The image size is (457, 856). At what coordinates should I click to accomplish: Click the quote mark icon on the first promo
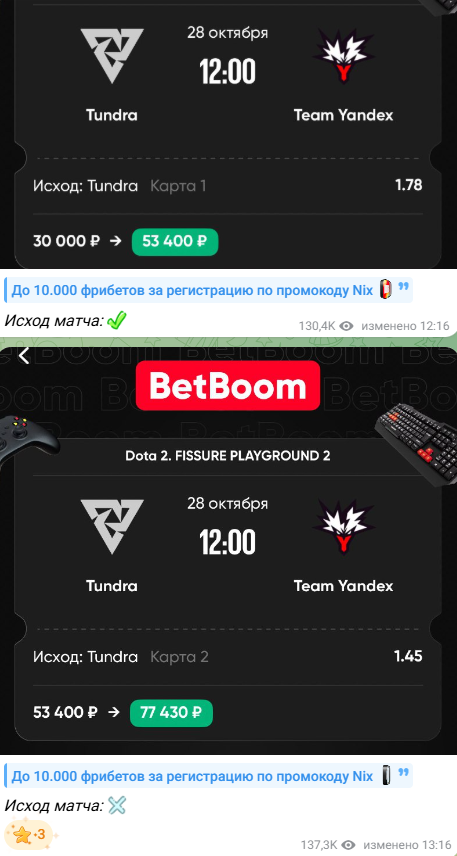click(x=403, y=286)
